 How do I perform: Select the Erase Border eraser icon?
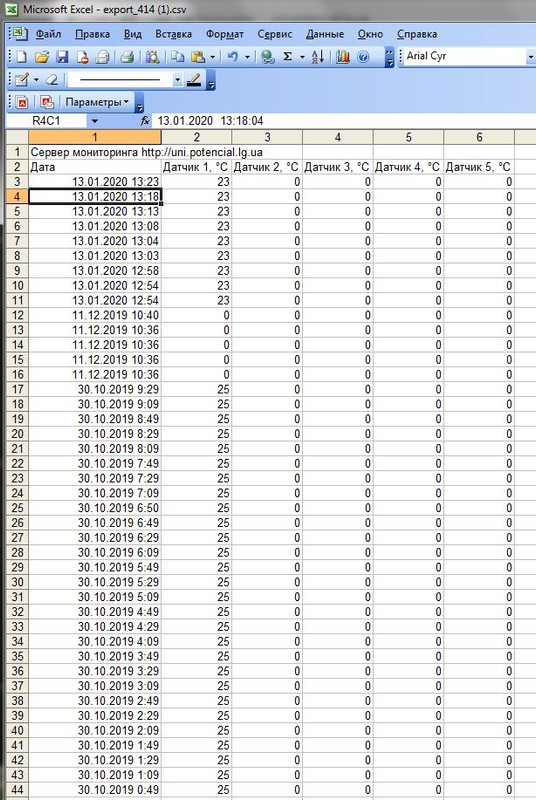[52, 80]
